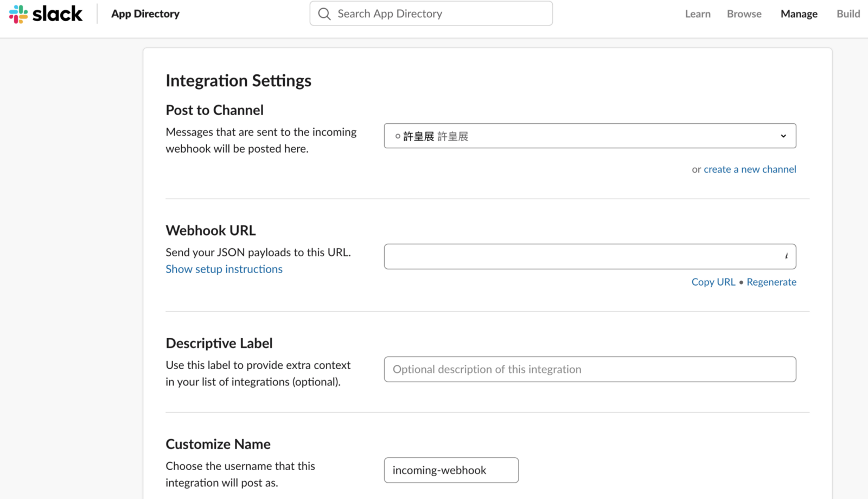The width and height of the screenshot is (868, 499).
Task: Click the Customize Name field with incoming-webhook
Action: (451, 470)
